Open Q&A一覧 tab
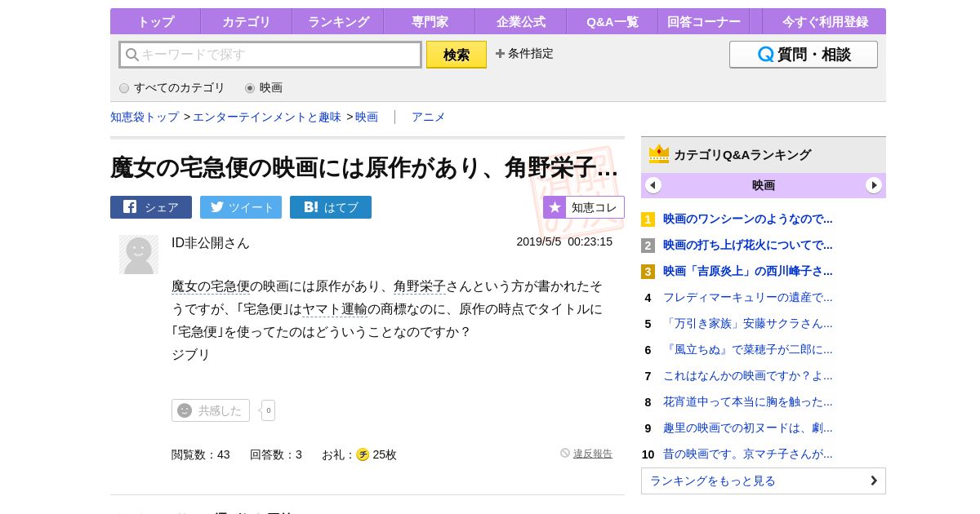Screen dimensions: 980x514 point(612,22)
